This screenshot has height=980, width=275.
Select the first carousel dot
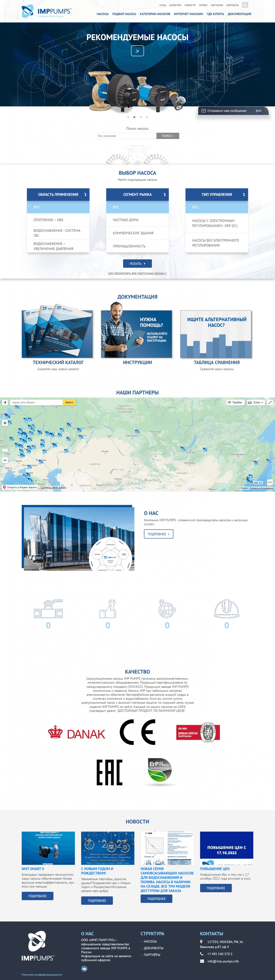coord(128,117)
